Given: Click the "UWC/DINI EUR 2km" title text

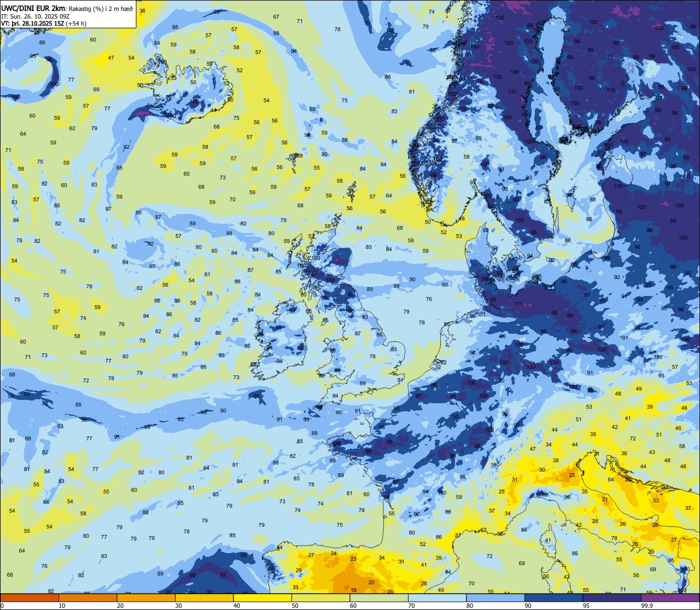Looking at the screenshot, I should (x=33, y=8).
